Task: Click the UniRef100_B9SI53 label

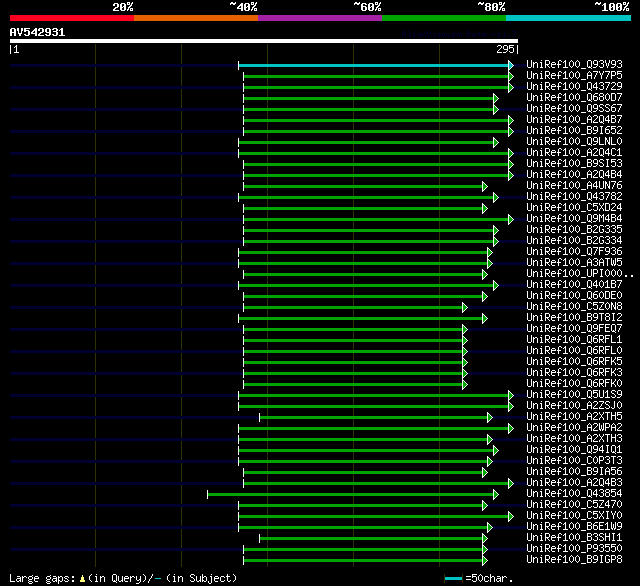Action: (574, 164)
